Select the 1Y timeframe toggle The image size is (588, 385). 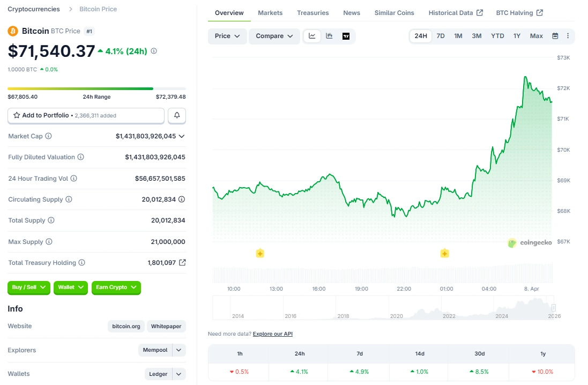(516, 35)
